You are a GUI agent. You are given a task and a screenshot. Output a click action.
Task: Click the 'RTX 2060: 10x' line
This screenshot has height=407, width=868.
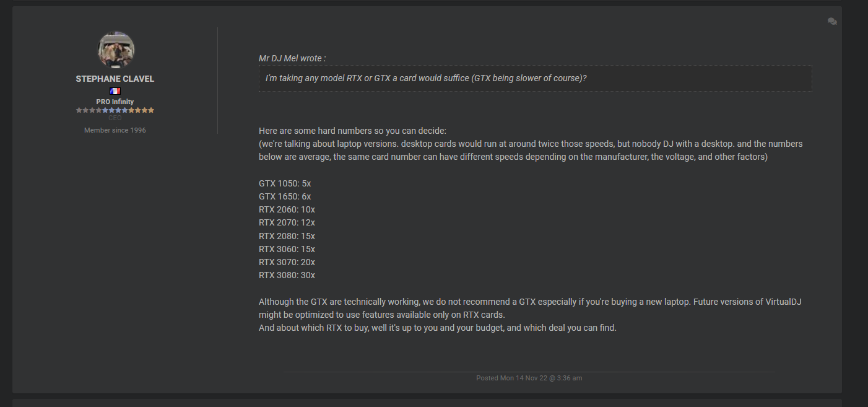[x=287, y=209]
